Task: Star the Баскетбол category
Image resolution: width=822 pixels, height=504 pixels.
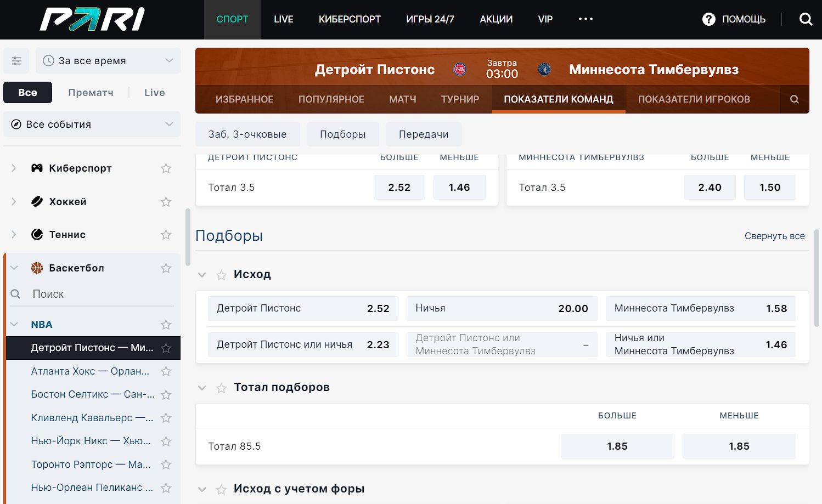Action: point(166,268)
